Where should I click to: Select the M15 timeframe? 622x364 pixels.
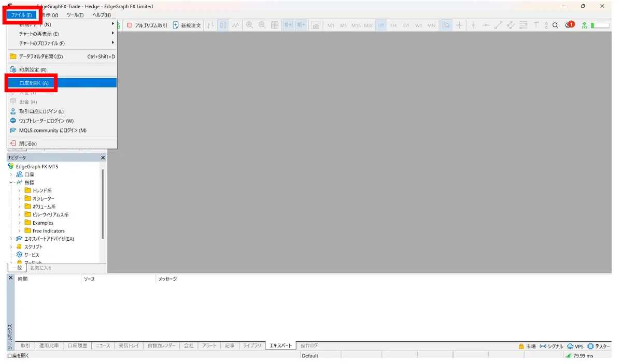[x=356, y=25]
